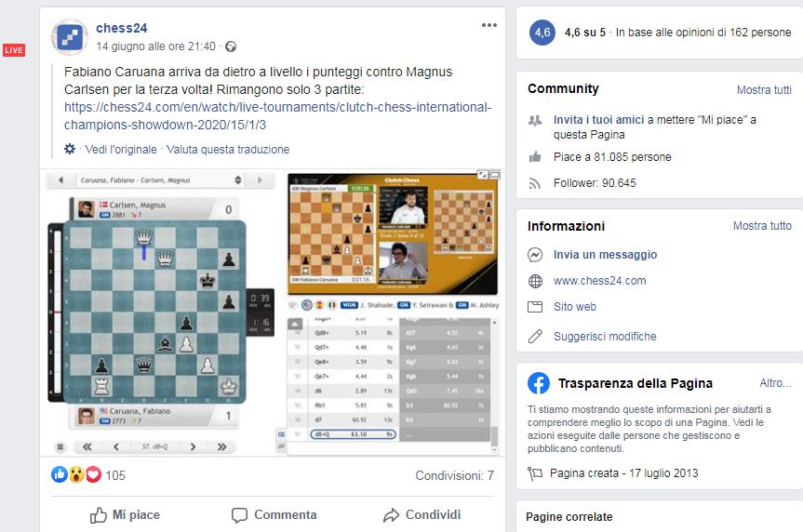Click the Wow reaction emoji
Image resolution: width=803 pixels, height=532 pixels.
pos(76,474)
